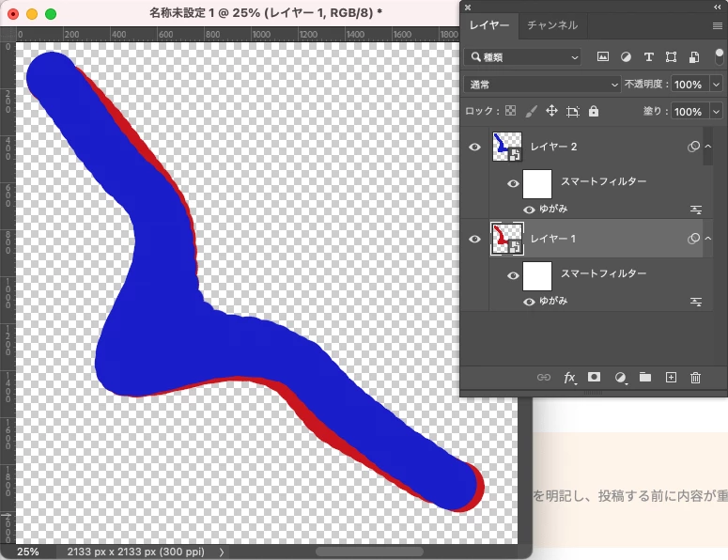Click the 塗り 100% field
Viewport: 728px width, 560px height.
coord(689,112)
